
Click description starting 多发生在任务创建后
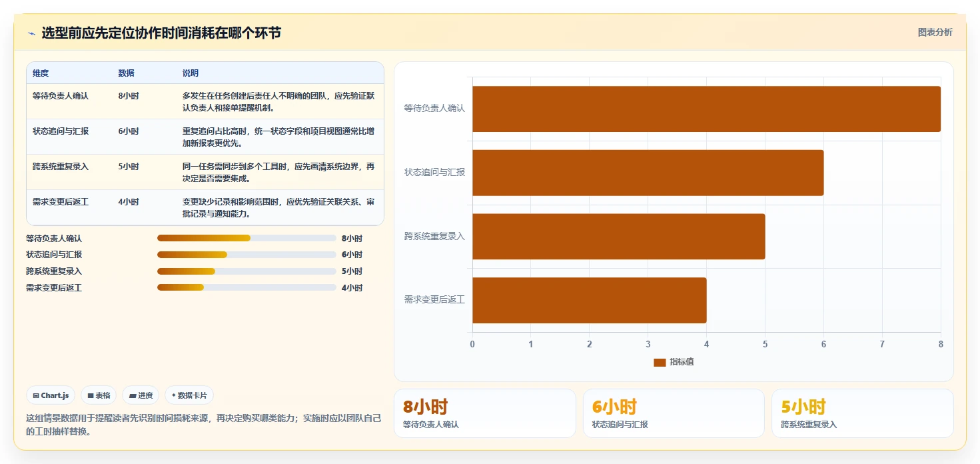(x=278, y=101)
